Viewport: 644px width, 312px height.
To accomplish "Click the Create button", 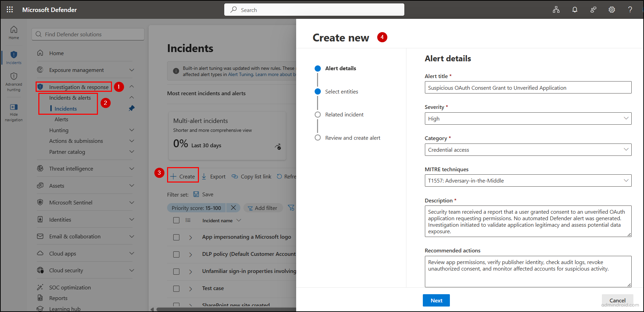I will 183,176.
